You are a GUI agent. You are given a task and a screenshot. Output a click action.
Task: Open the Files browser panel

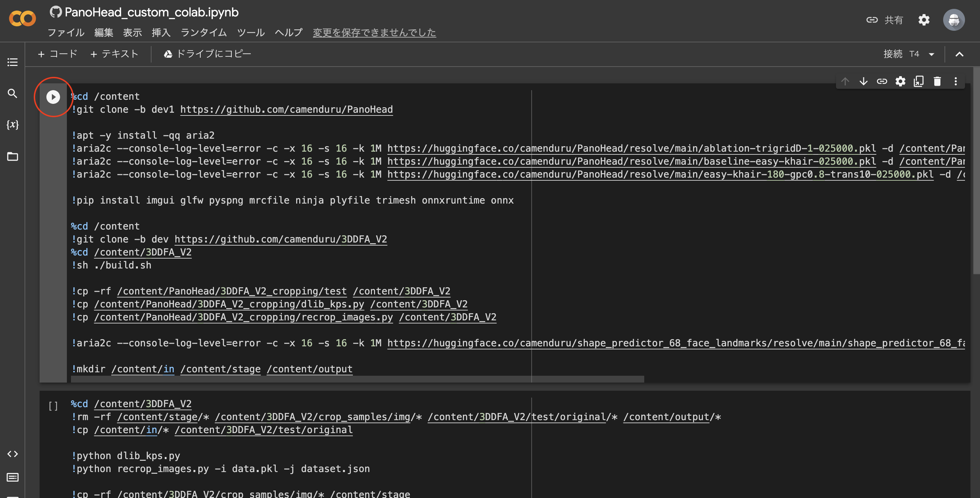tap(13, 156)
